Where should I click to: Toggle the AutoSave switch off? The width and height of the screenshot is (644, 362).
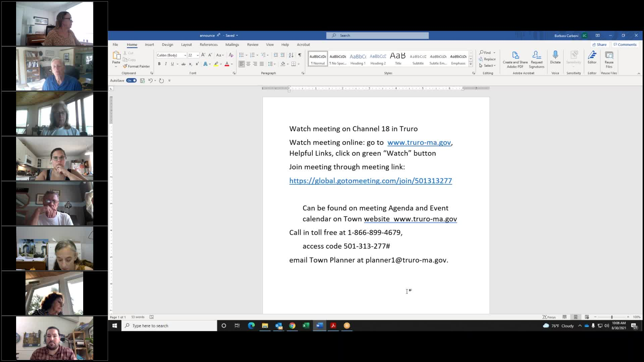[x=131, y=80]
